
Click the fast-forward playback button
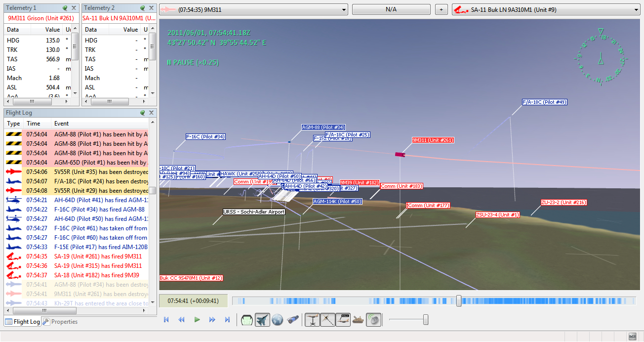pos(212,320)
